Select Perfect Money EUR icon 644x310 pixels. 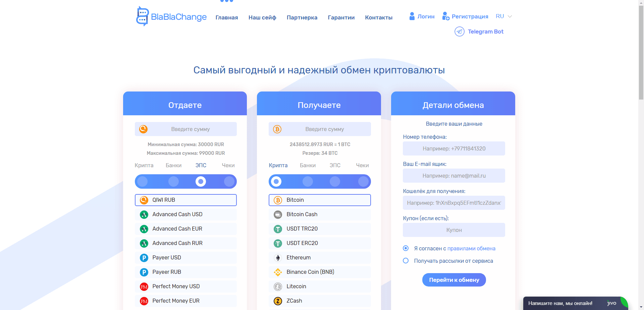click(x=144, y=301)
